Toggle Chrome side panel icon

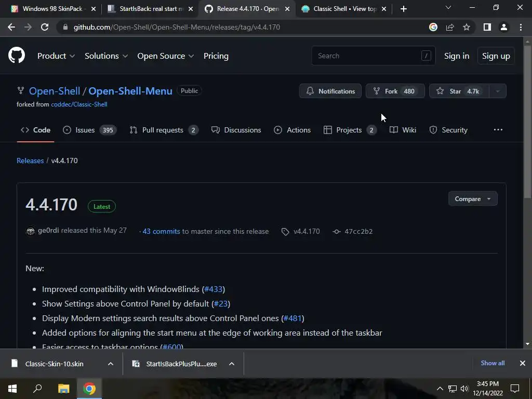487,27
